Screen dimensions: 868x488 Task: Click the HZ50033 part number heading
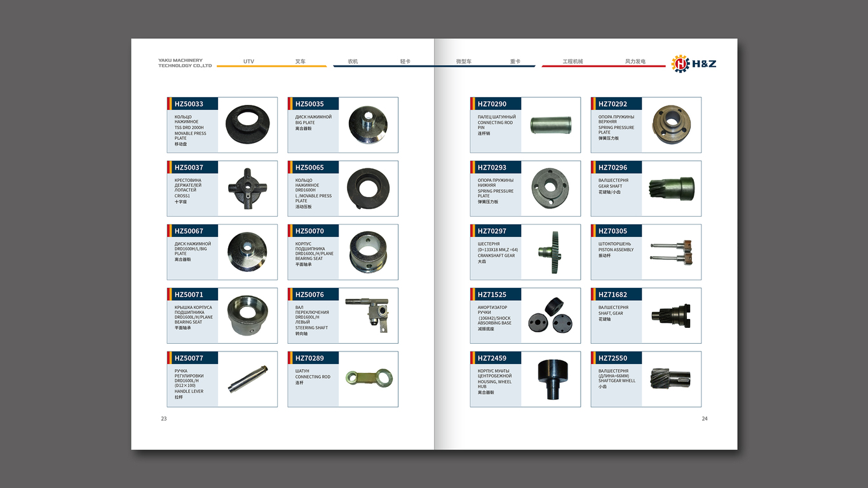click(x=189, y=104)
